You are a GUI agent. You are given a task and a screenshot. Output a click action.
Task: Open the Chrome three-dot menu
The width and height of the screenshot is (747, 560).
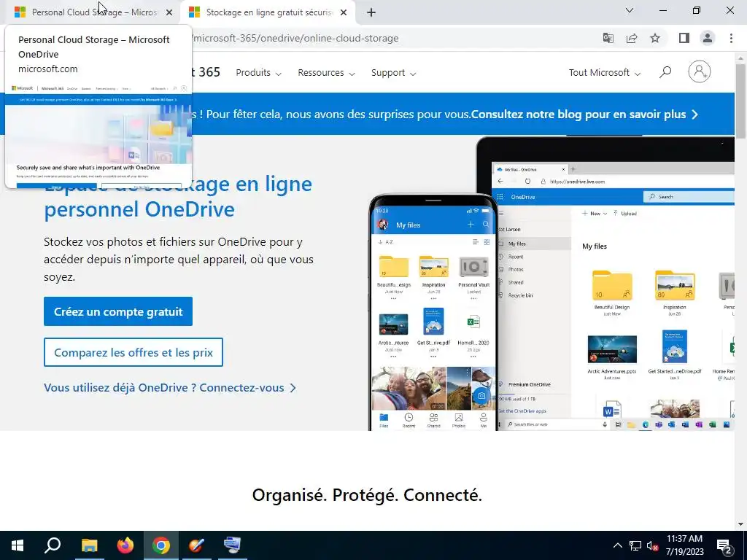[731, 38]
